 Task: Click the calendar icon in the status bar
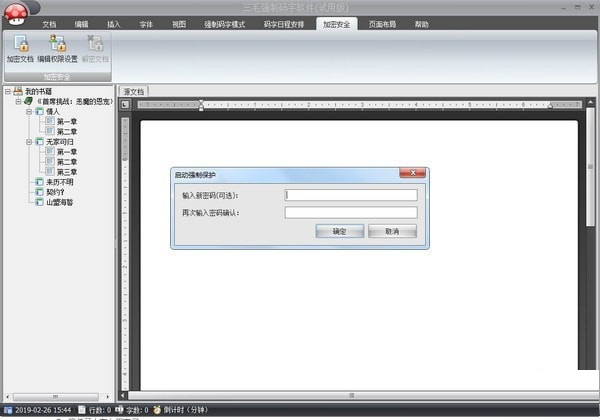point(8,410)
